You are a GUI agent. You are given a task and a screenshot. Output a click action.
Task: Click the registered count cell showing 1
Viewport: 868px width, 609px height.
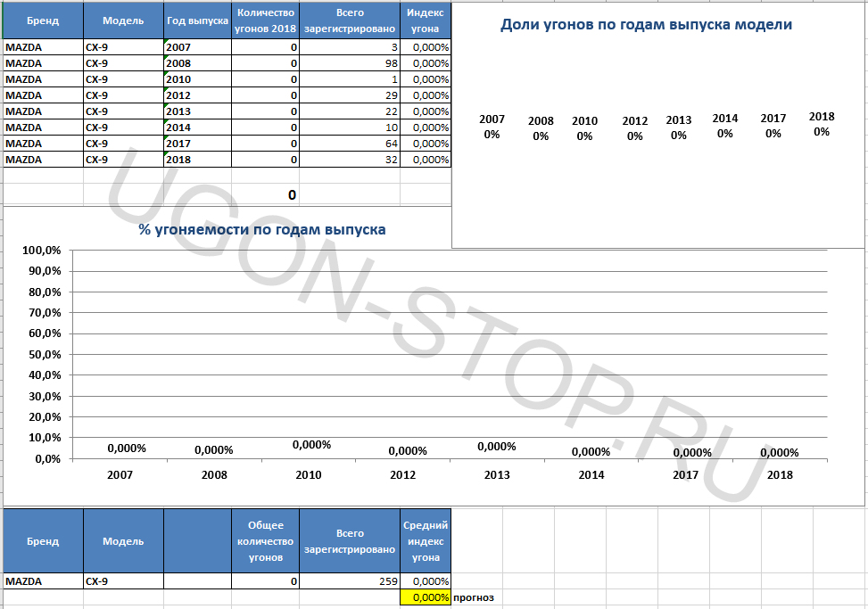pyautogui.click(x=350, y=79)
